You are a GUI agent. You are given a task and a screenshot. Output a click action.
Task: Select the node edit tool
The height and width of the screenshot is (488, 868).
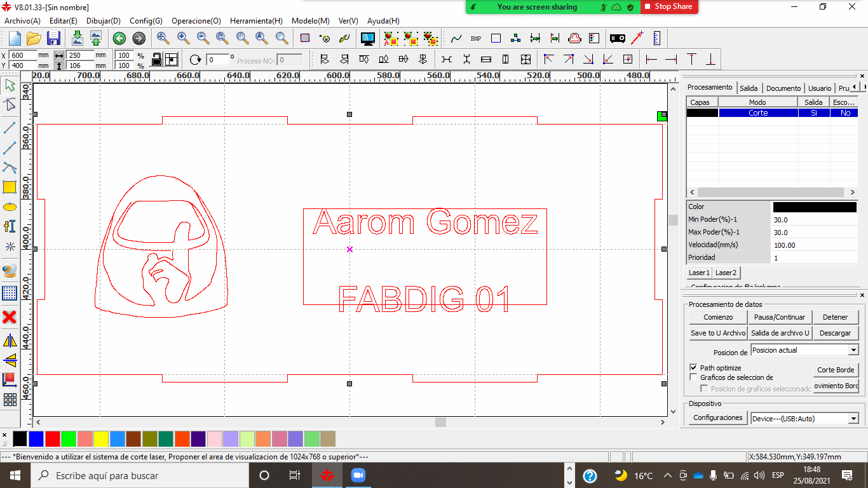pyautogui.click(x=10, y=105)
